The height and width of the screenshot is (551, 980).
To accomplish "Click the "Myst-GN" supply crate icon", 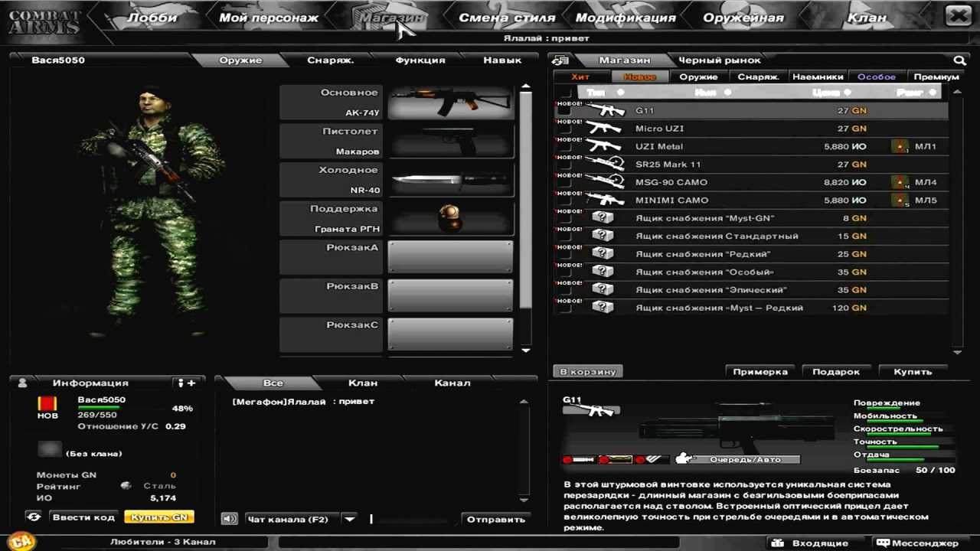I will (603, 218).
